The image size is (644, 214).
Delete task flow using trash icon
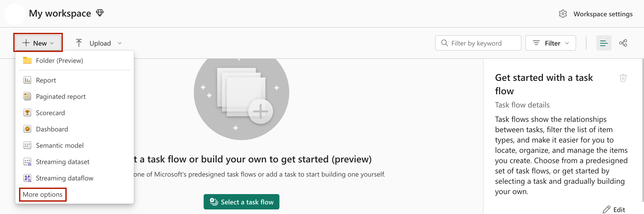click(x=623, y=78)
